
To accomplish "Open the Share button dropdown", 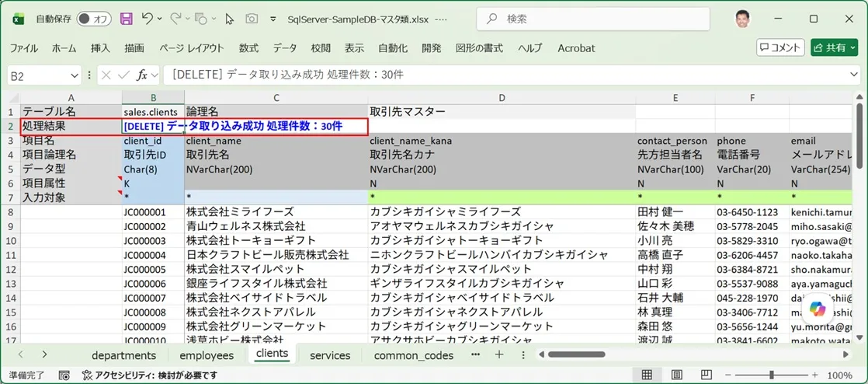I will [853, 47].
